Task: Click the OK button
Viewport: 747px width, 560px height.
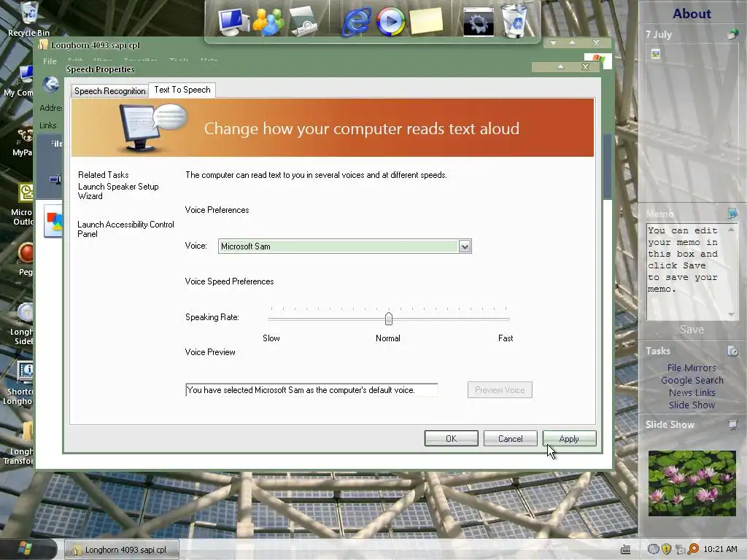Action: [451, 438]
